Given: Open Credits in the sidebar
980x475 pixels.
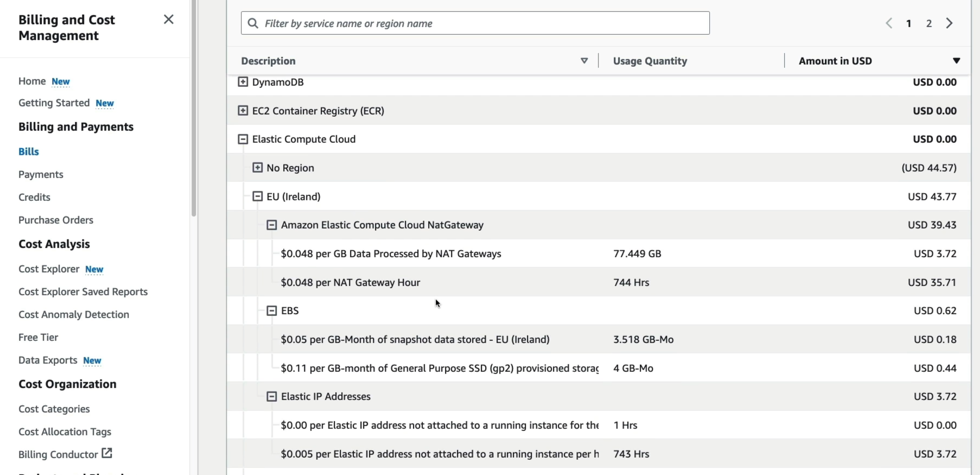Looking at the screenshot, I should coord(34,197).
